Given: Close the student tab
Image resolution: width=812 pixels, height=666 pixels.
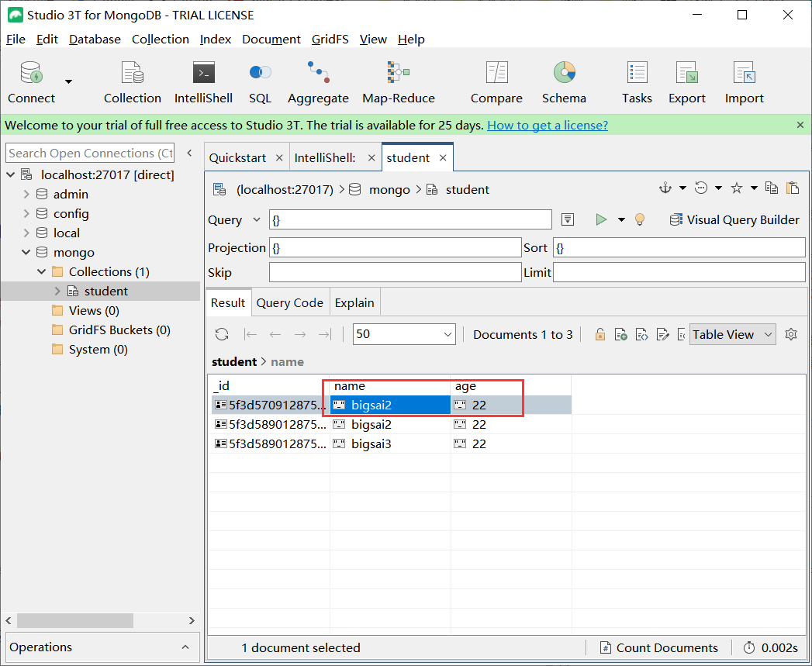Looking at the screenshot, I should pyautogui.click(x=443, y=158).
